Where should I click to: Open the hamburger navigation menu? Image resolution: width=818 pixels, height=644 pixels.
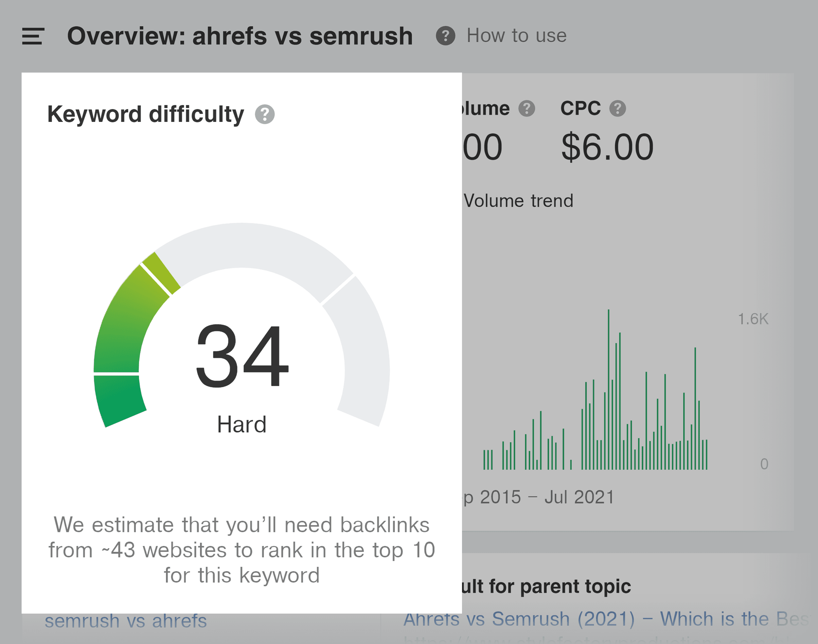point(32,36)
